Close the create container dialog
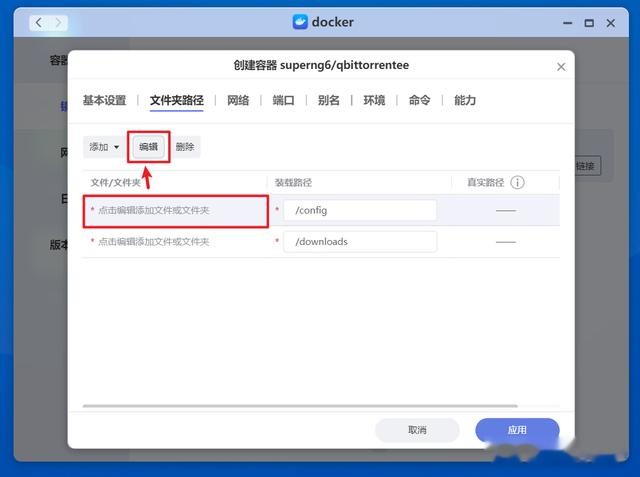Viewport: 640px width, 477px height. (561, 67)
